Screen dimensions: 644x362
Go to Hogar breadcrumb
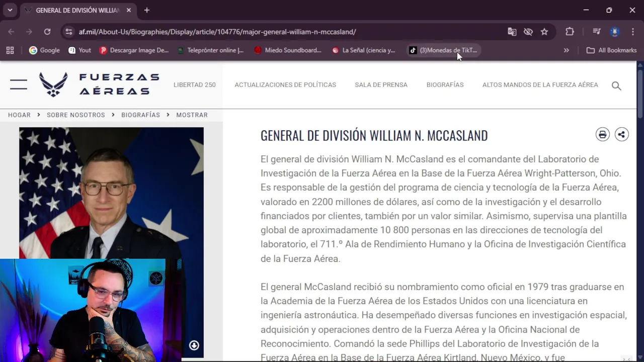(19, 115)
